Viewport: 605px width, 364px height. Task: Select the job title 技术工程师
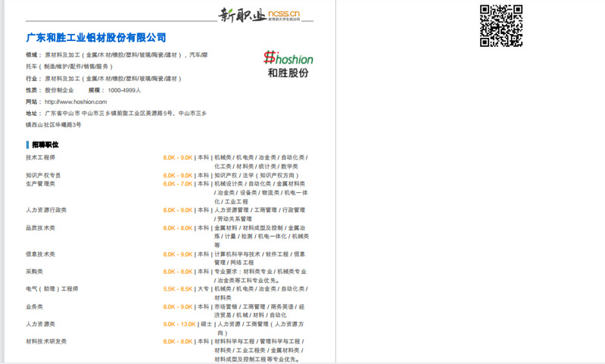41,157
